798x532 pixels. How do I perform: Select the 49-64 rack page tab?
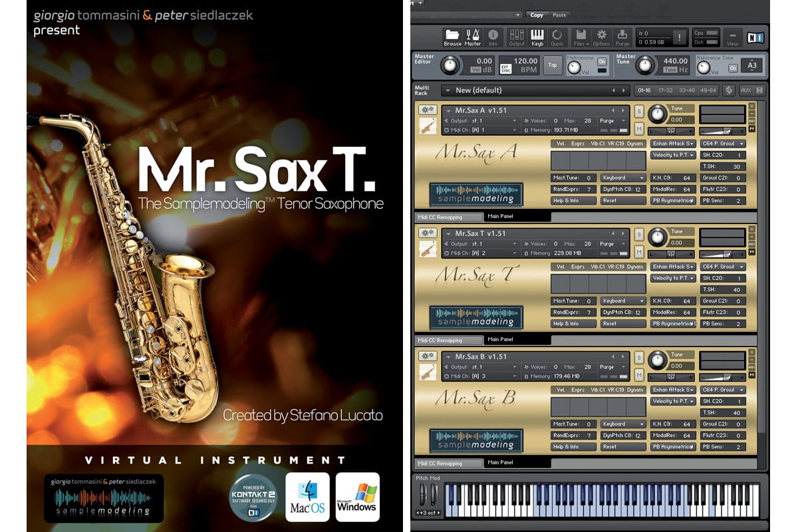pos(708,90)
